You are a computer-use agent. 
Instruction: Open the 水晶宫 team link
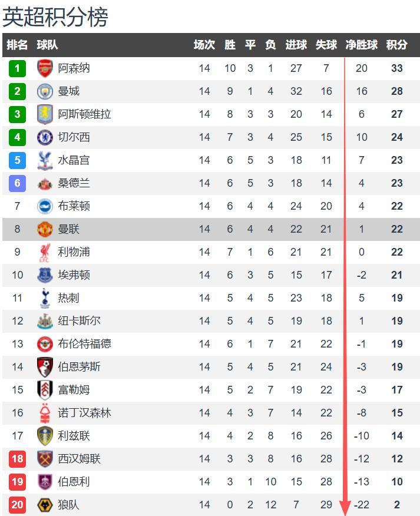74,160
